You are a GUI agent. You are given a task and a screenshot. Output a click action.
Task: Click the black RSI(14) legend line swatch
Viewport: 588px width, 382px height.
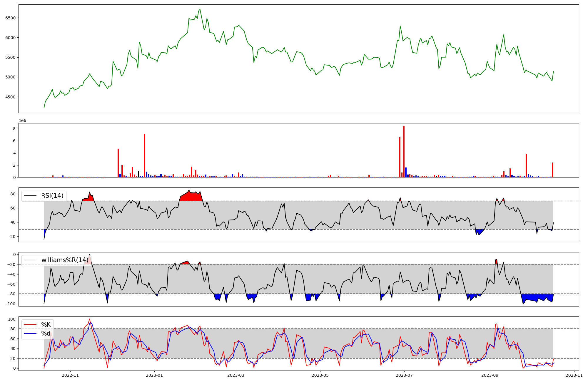pos(30,196)
